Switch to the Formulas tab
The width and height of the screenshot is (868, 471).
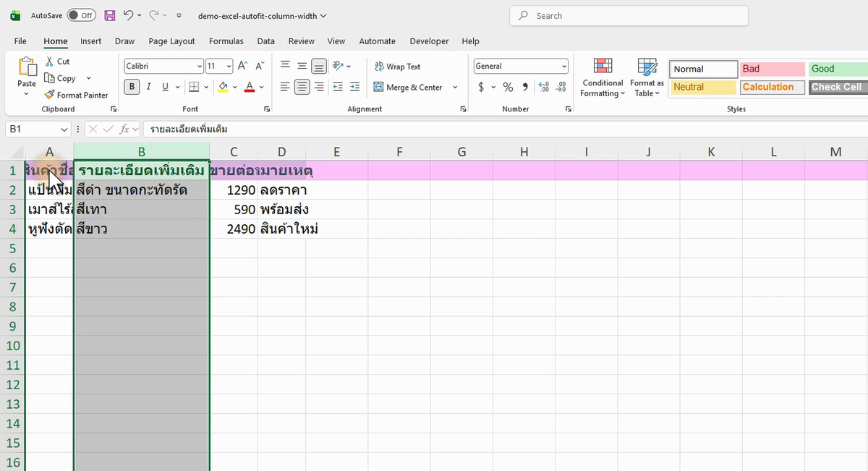[226, 41]
